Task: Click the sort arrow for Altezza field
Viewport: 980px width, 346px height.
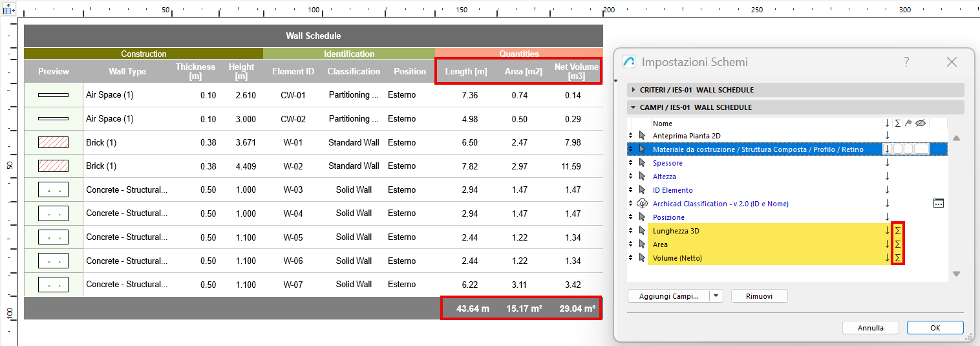Action: click(887, 177)
